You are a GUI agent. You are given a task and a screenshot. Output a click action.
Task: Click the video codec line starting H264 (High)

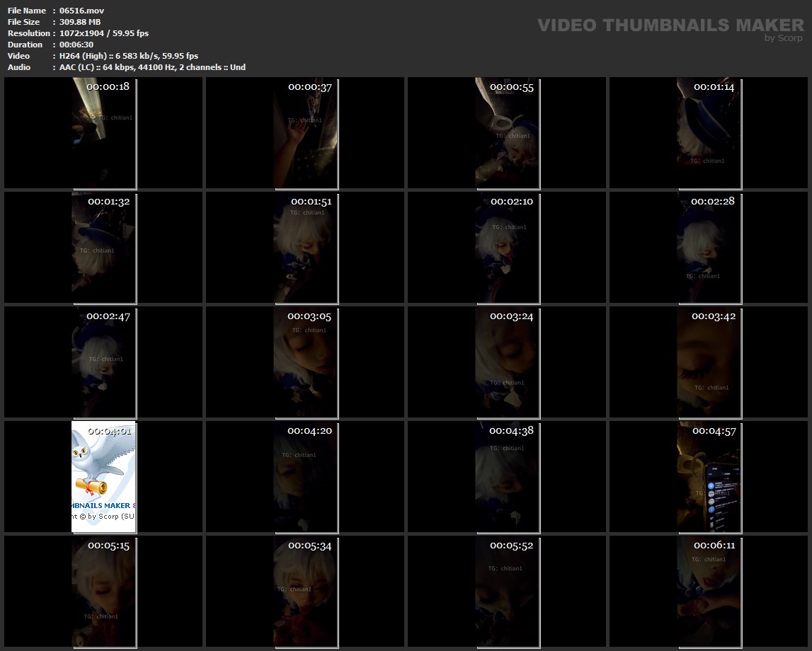129,56
